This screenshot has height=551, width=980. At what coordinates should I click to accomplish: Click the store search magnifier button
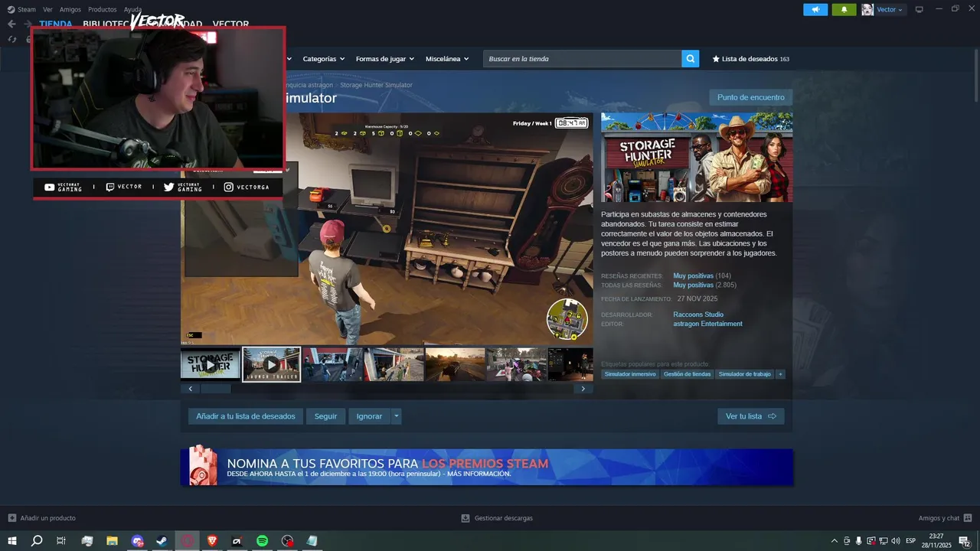pyautogui.click(x=690, y=59)
